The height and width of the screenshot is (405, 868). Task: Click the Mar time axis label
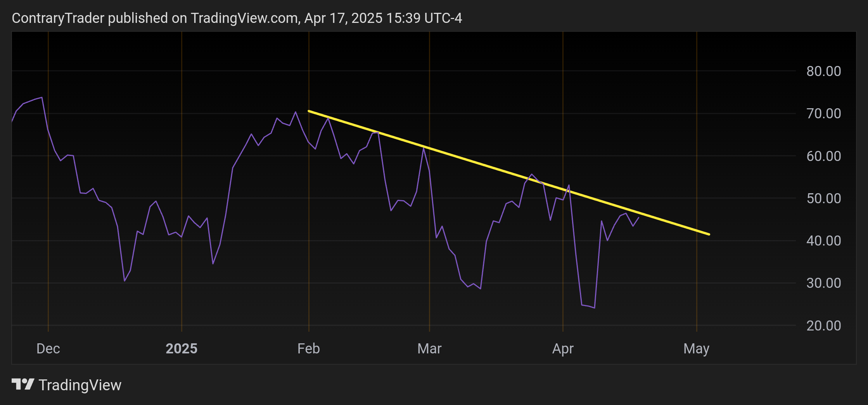pos(429,348)
